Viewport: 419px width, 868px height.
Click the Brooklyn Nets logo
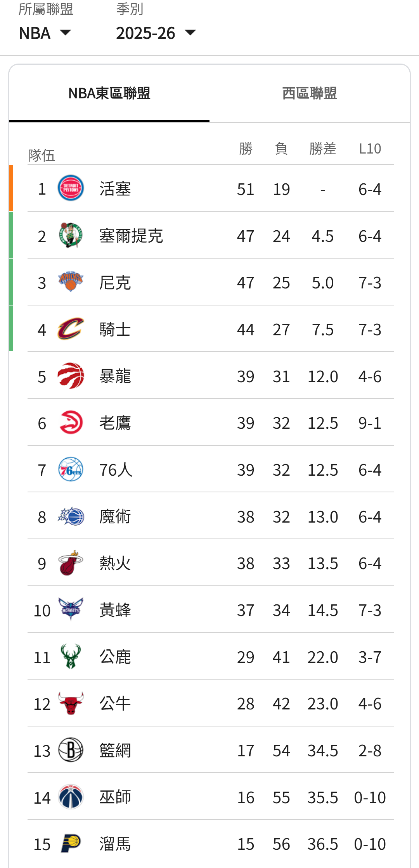(71, 750)
